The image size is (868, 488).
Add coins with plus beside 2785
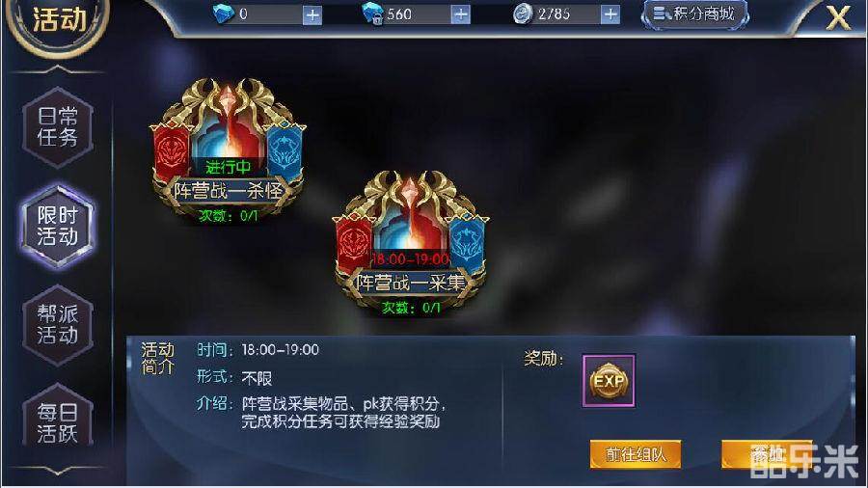tap(610, 14)
